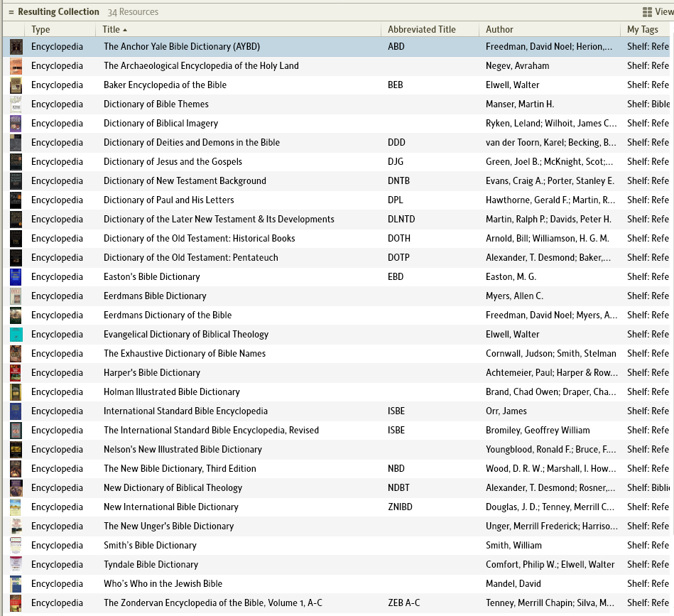Click author 'Bromiley, Geoffrey William'
The image size is (674, 616).
pyautogui.click(x=538, y=431)
